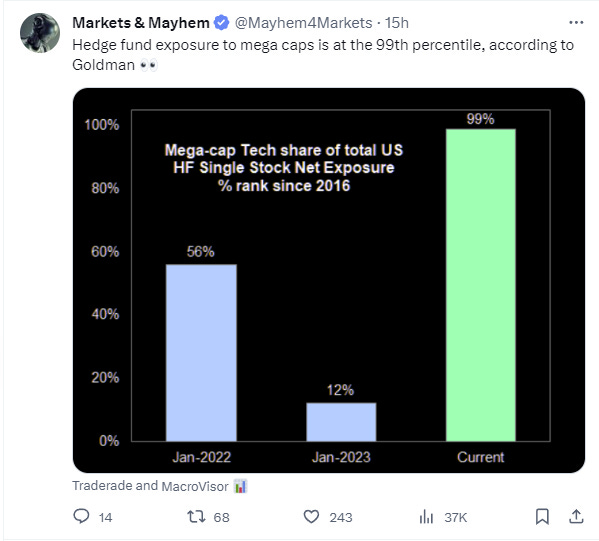Open the @Mayhem4Markets handle link
599x541 pixels.
tap(303, 23)
